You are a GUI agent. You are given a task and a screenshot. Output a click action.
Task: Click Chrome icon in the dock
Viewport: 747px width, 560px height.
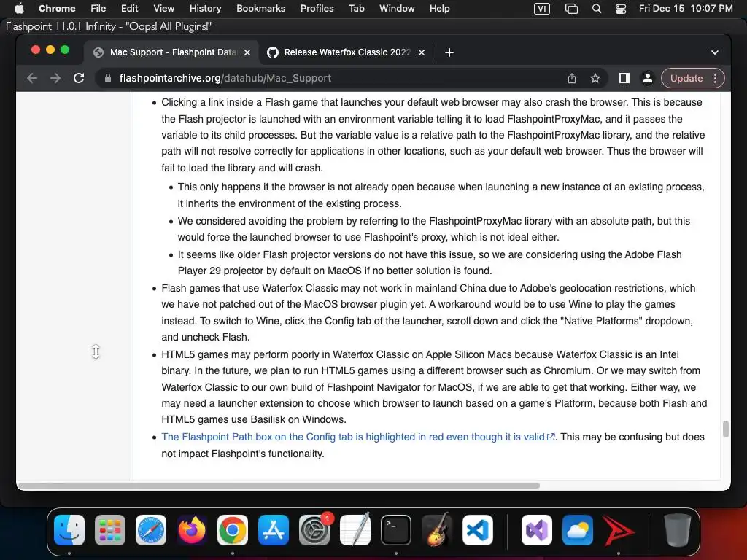233,530
